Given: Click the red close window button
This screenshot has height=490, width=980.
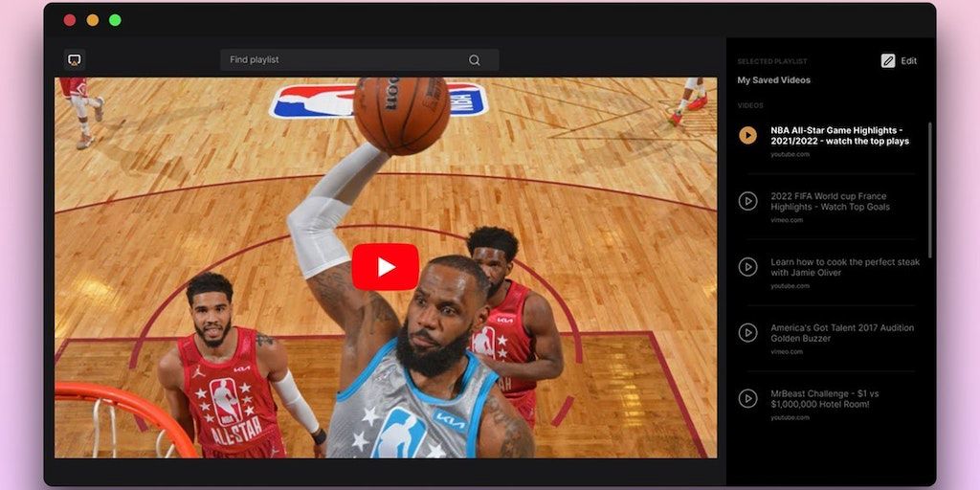Looking at the screenshot, I should (x=69, y=20).
